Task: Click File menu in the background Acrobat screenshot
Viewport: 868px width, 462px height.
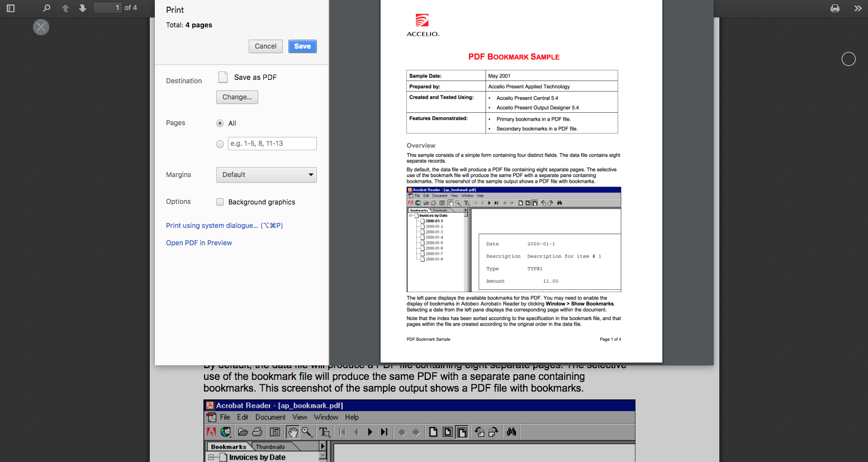Action: click(x=225, y=417)
